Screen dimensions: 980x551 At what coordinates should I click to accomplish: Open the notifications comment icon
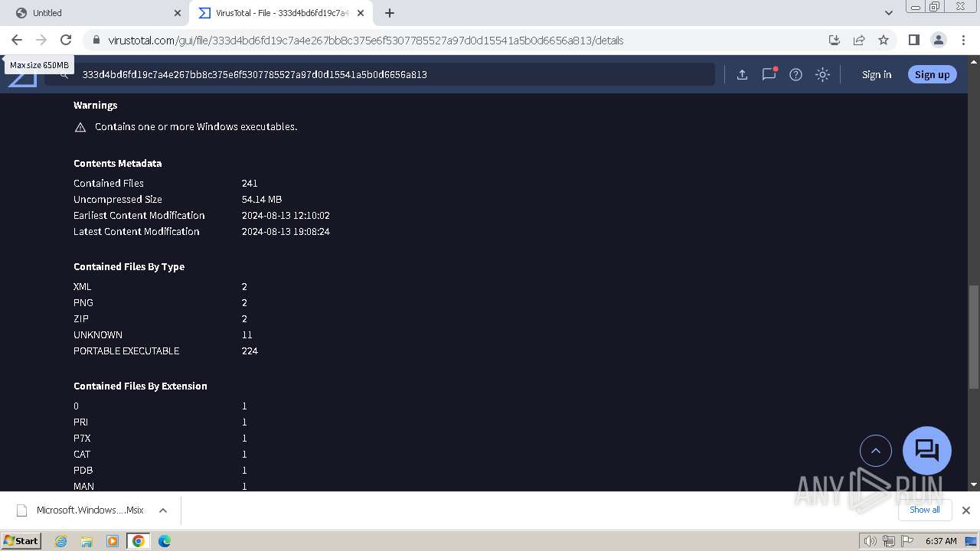pyautogui.click(x=769, y=74)
